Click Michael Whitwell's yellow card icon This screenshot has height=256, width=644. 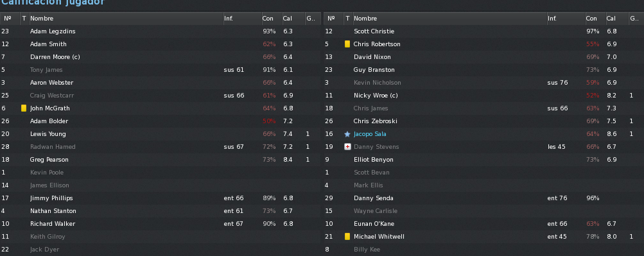point(347,237)
